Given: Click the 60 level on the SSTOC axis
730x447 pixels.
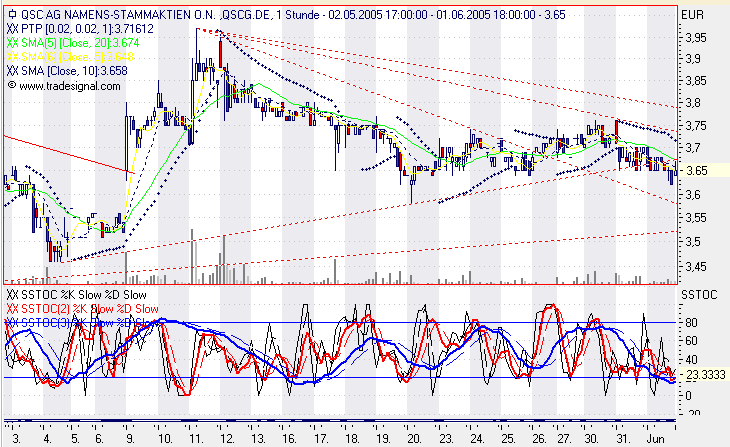Looking at the screenshot, I should [x=691, y=341].
